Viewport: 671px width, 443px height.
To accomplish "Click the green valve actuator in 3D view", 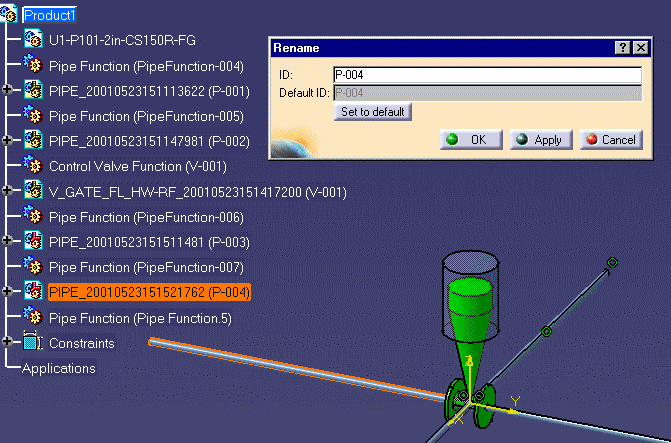I will [x=468, y=302].
